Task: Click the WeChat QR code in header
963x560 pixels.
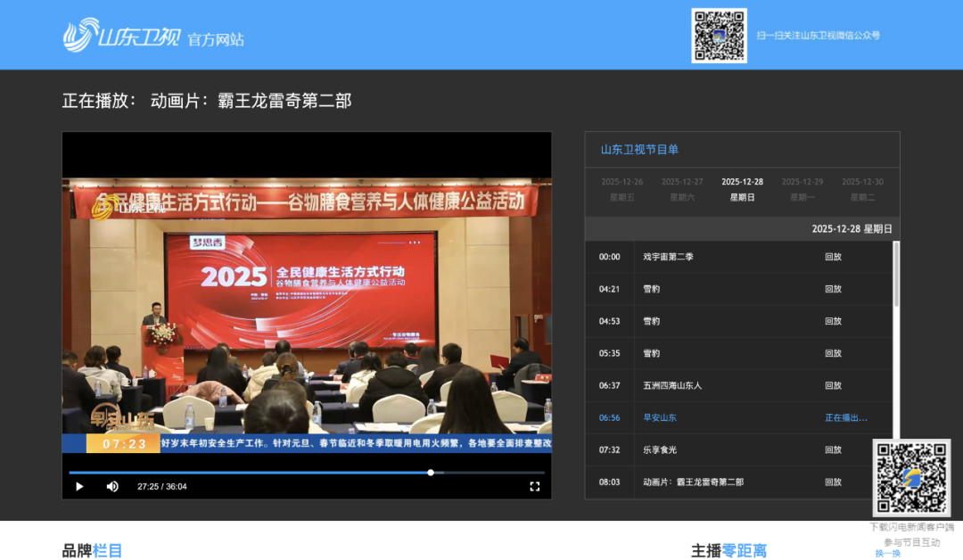Action: click(719, 36)
